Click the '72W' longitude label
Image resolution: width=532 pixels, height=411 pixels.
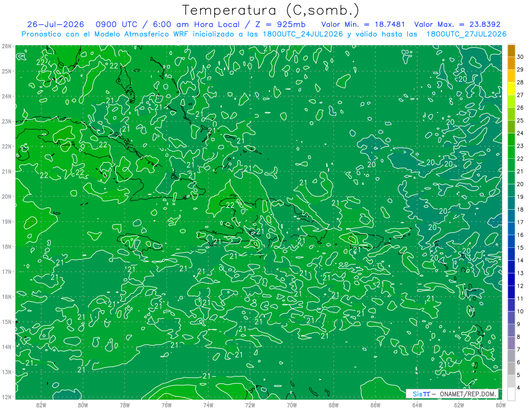[x=250, y=405]
